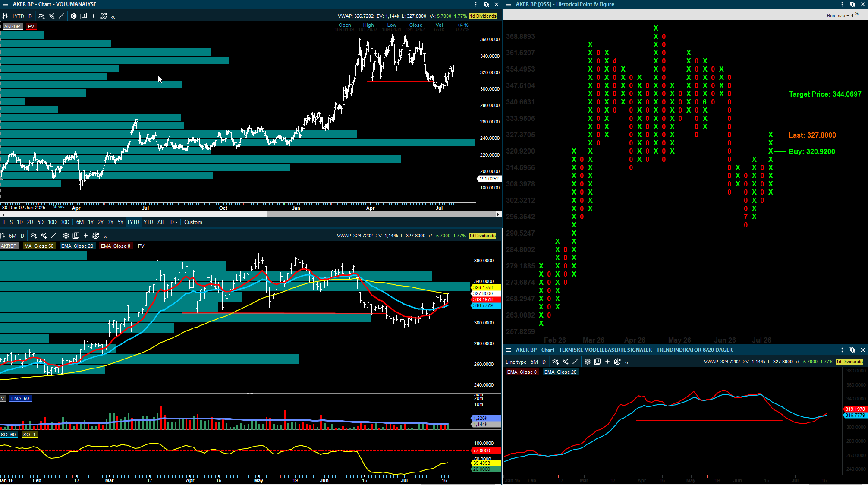
Task: Select 6M period tab in period bar
Action: pyautogui.click(x=80, y=222)
